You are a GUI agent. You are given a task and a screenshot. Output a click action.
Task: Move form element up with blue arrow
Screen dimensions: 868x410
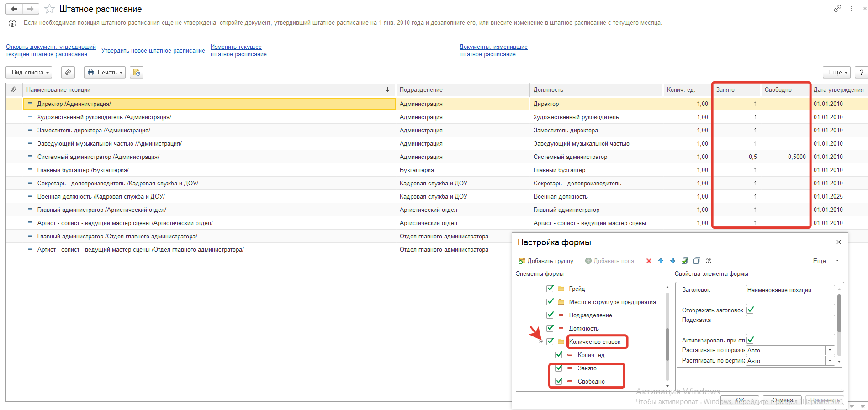point(661,261)
